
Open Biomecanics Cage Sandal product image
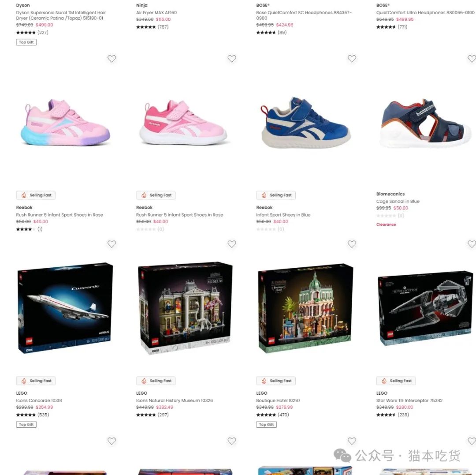click(426, 124)
